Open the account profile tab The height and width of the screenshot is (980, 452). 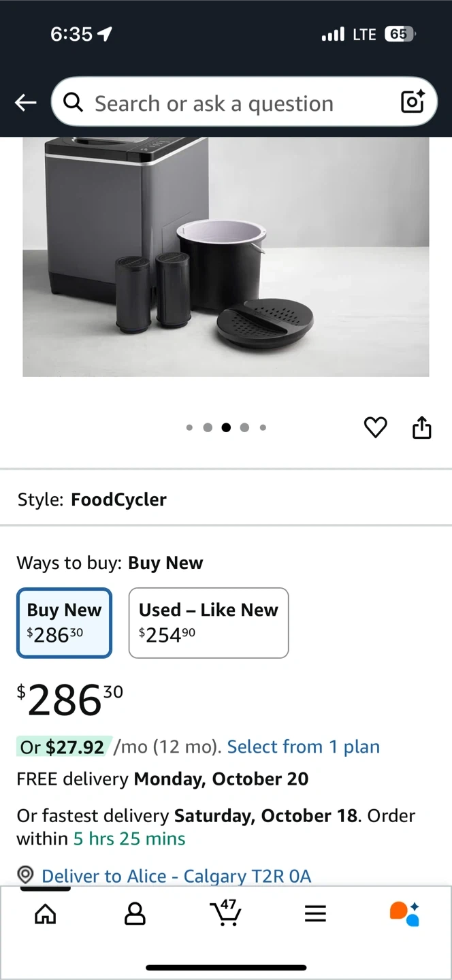pyautogui.click(x=135, y=914)
